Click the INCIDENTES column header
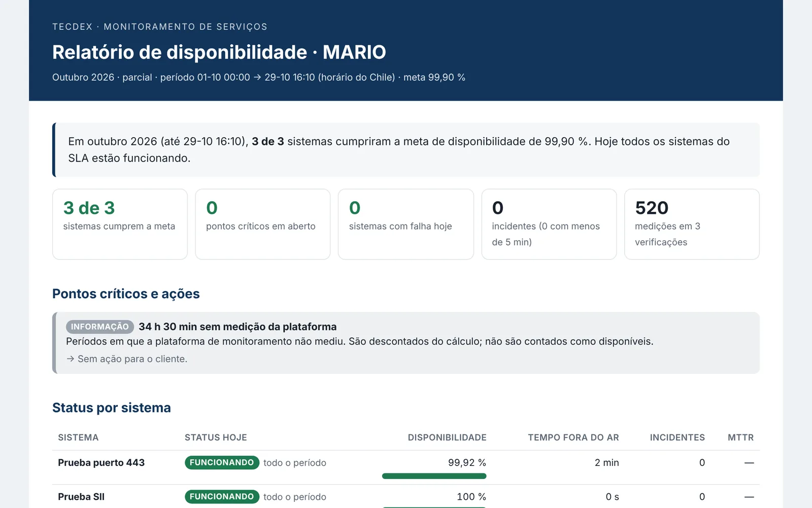 click(x=678, y=437)
